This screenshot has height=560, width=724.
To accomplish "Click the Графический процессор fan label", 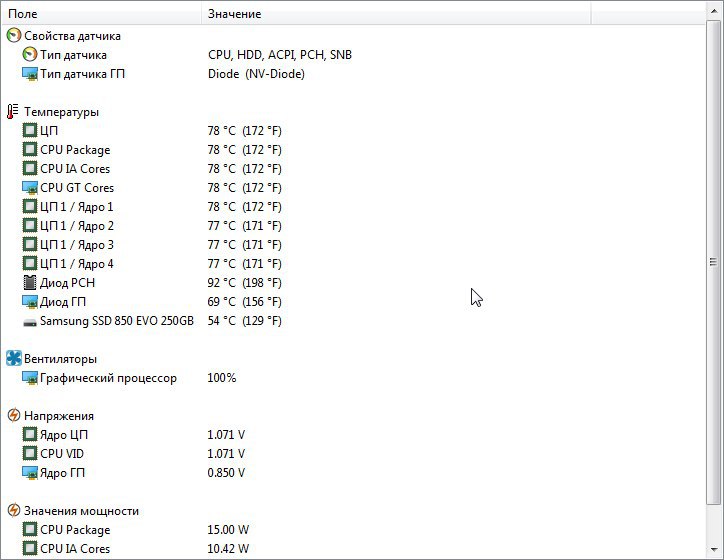I will (x=109, y=378).
